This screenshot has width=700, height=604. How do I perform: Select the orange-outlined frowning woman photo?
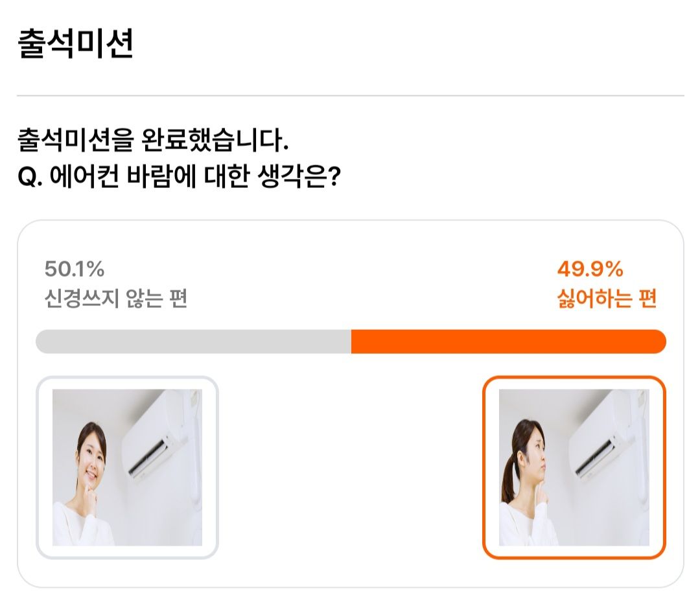574,467
